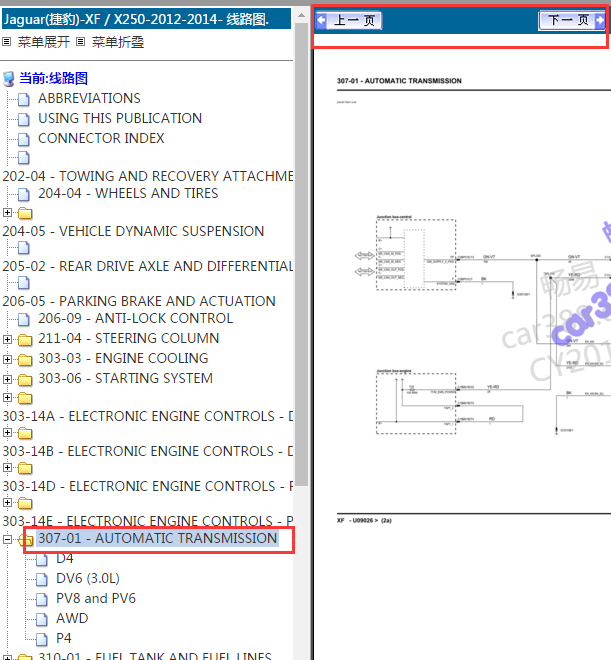Expand the whole menu via 菜单展开
This screenshot has width=611, height=660.
tap(43, 42)
